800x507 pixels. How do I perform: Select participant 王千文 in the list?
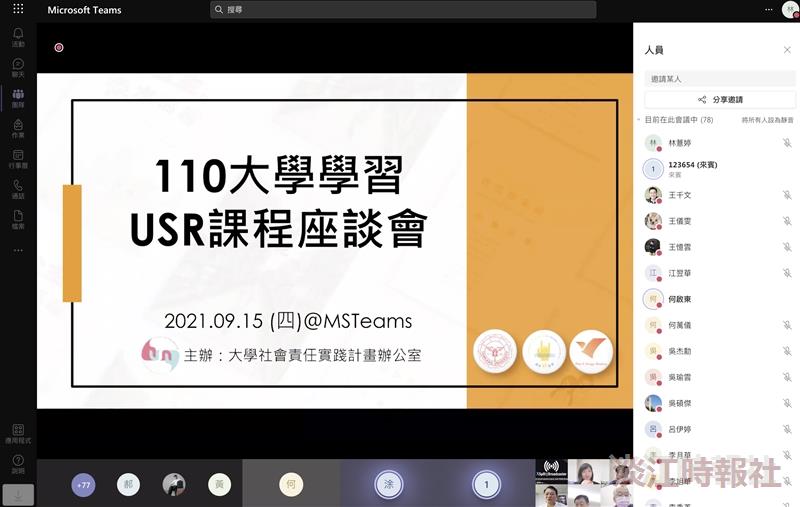coord(719,195)
